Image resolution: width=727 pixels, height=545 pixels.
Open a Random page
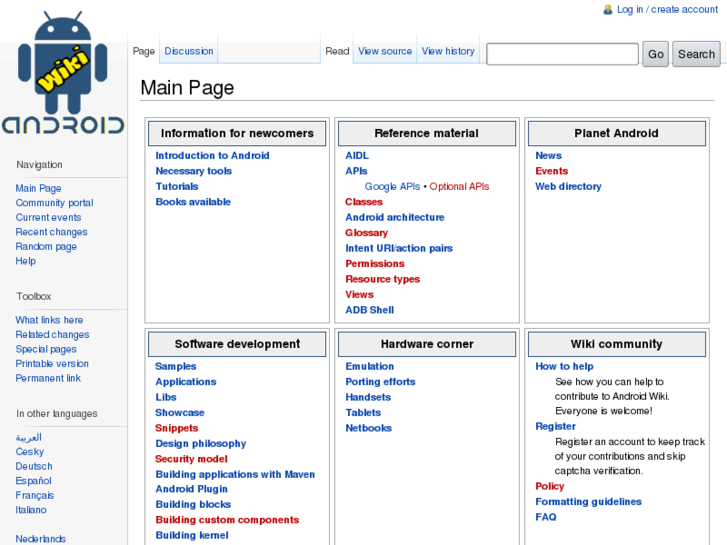(46, 246)
